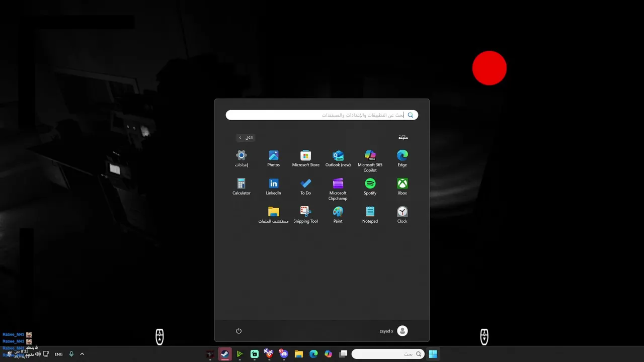Open the zeyad x user account menu
Viewport: 644px width, 362px height.
(394, 331)
